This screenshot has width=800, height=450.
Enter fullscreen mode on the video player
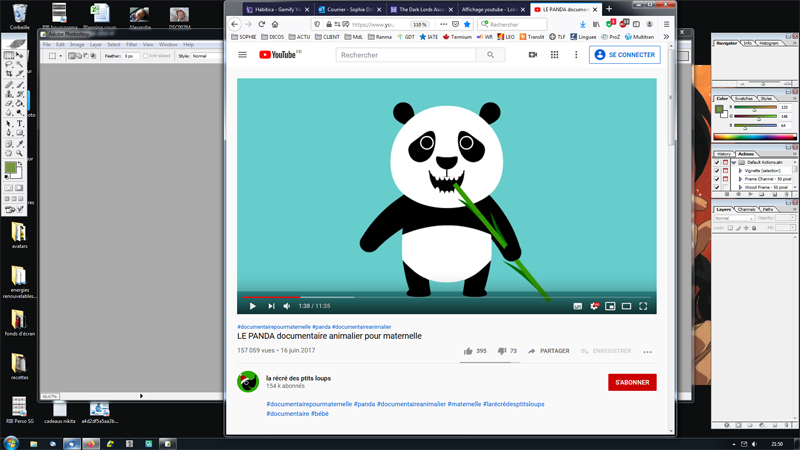(643, 306)
